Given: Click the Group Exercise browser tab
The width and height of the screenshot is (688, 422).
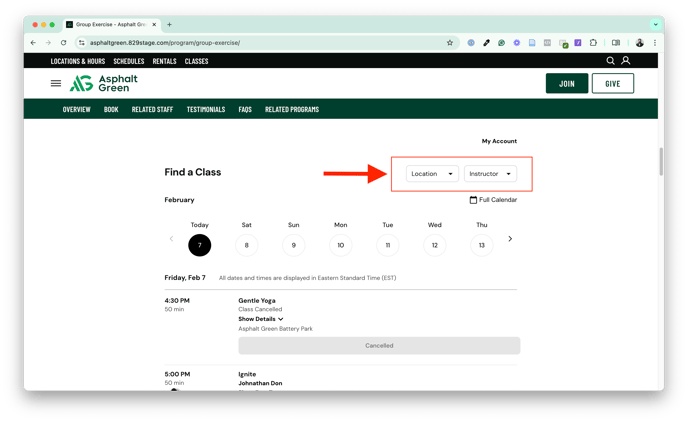Looking at the screenshot, I should 111,25.
